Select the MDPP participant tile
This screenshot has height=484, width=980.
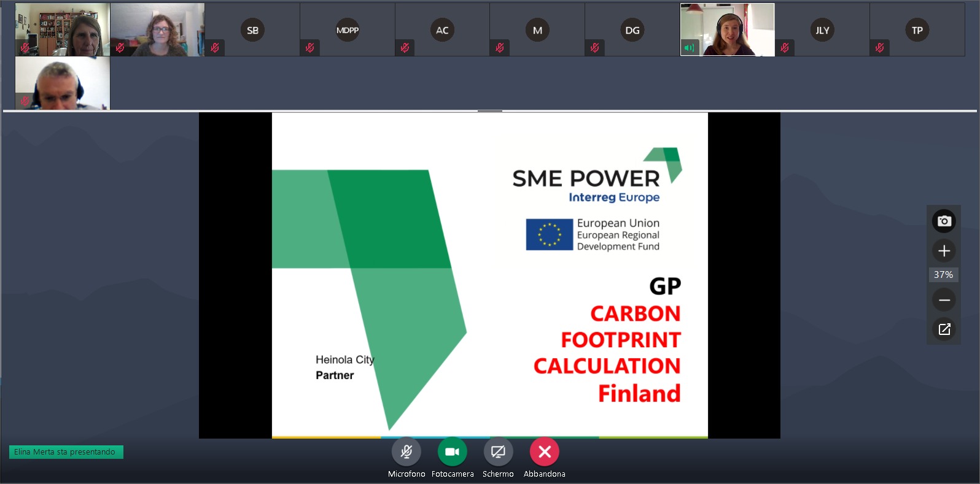[348, 29]
